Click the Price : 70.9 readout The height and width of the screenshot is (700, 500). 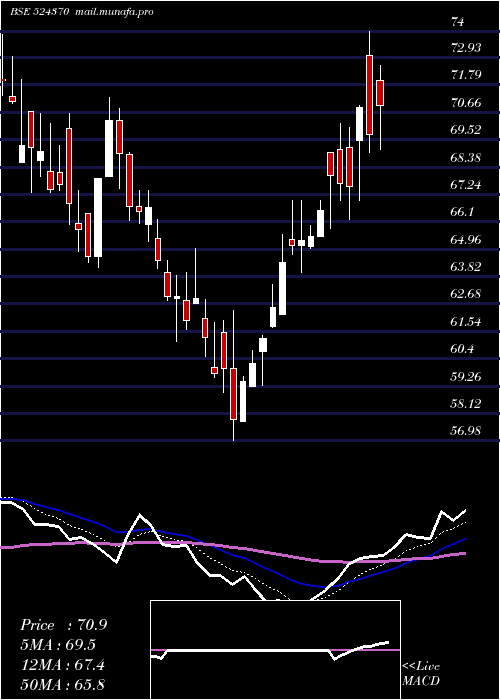pyautogui.click(x=63, y=625)
